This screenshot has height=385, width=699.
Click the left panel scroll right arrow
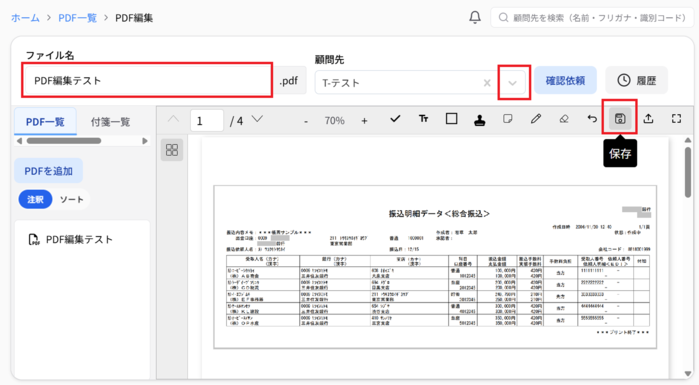[144, 141]
